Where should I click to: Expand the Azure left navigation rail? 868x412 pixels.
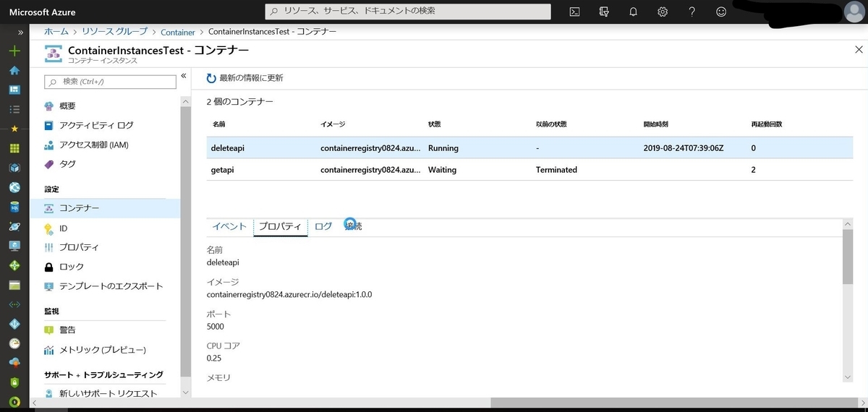(x=21, y=33)
